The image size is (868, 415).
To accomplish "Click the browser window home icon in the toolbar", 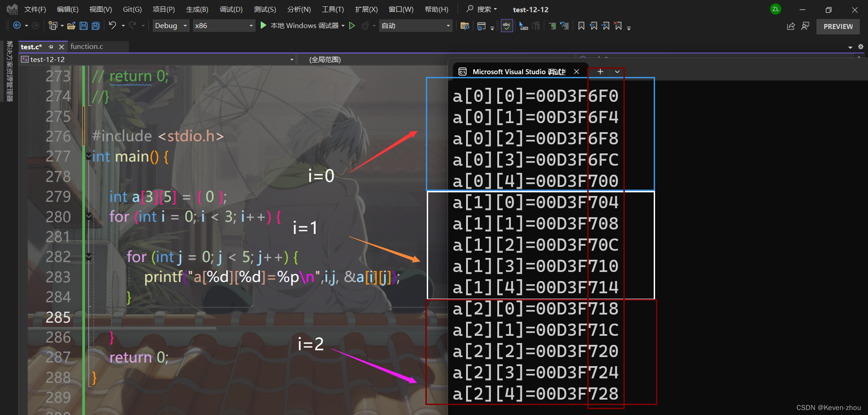I will coord(481,26).
